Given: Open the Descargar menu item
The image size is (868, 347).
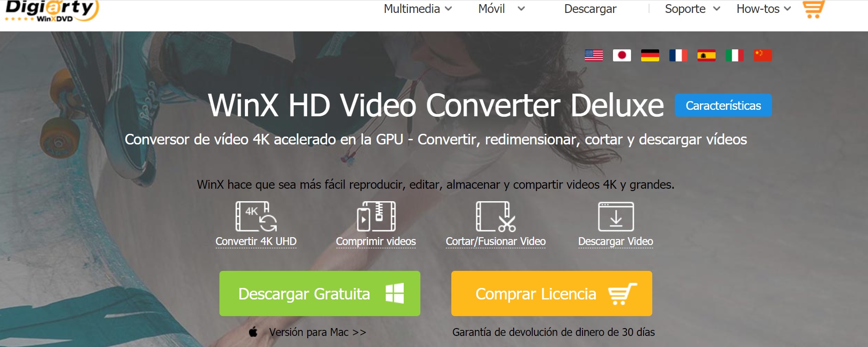Looking at the screenshot, I should pos(590,9).
